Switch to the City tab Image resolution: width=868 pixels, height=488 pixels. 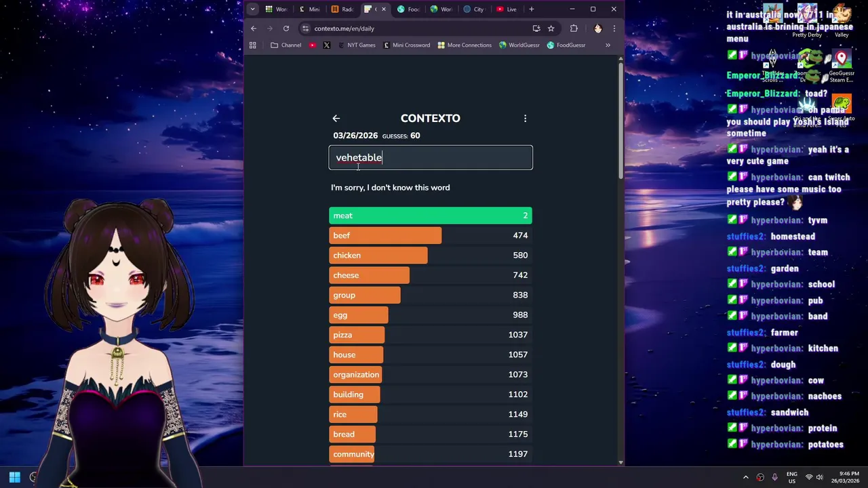(x=474, y=9)
